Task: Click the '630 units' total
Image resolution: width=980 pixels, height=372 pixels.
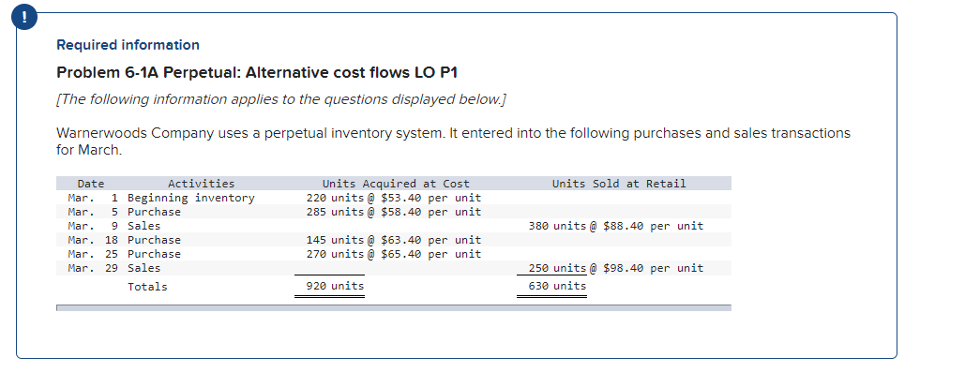Action: [x=557, y=286]
